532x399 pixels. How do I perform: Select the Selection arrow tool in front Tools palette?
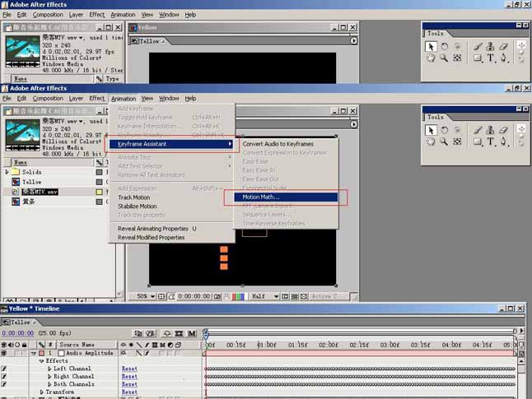pos(431,130)
